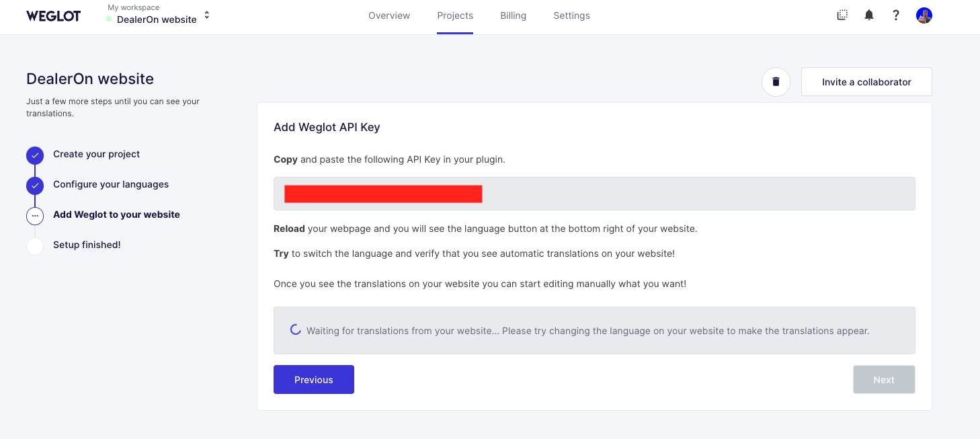Open the help question mark

click(896, 15)
